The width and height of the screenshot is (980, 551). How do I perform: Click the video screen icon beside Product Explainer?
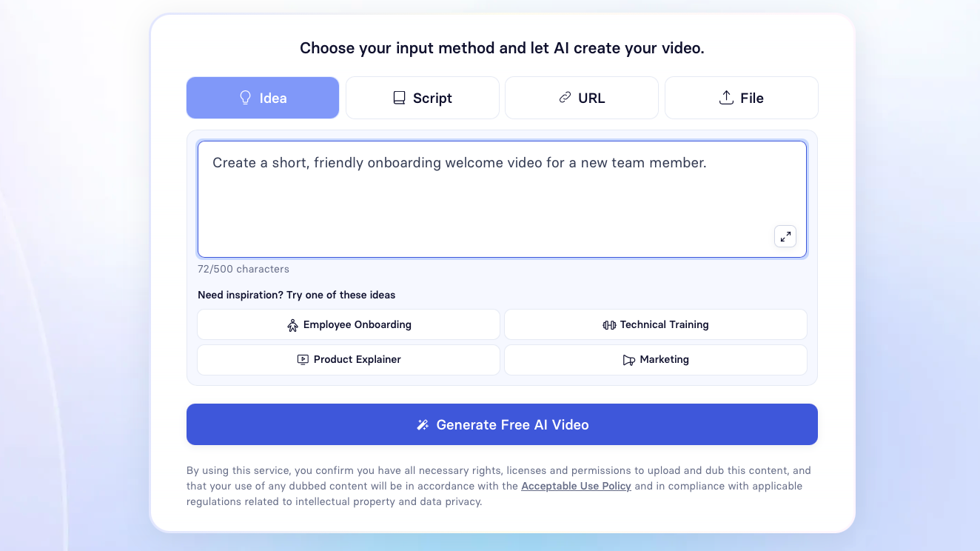(303, 360)
